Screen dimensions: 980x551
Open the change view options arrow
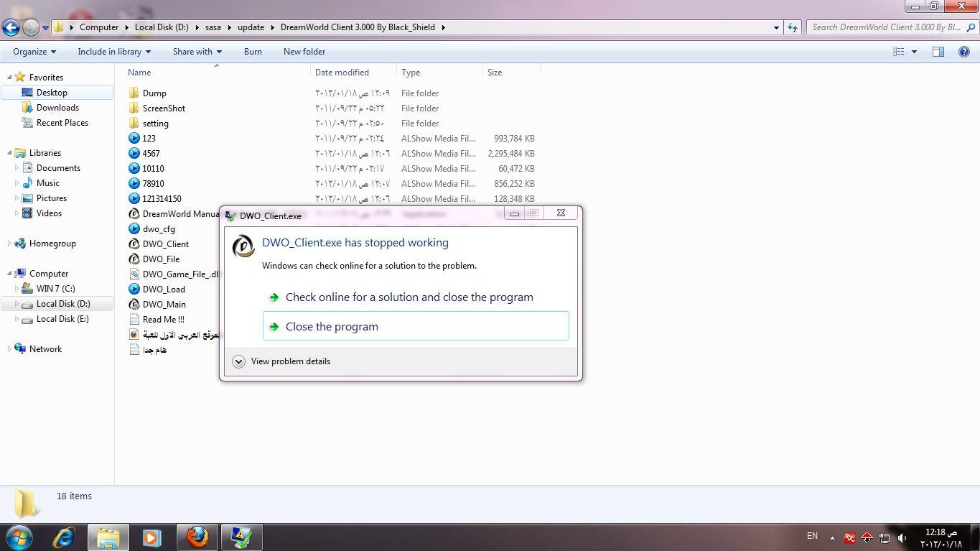pyautogui.click(x=914, y=52)
